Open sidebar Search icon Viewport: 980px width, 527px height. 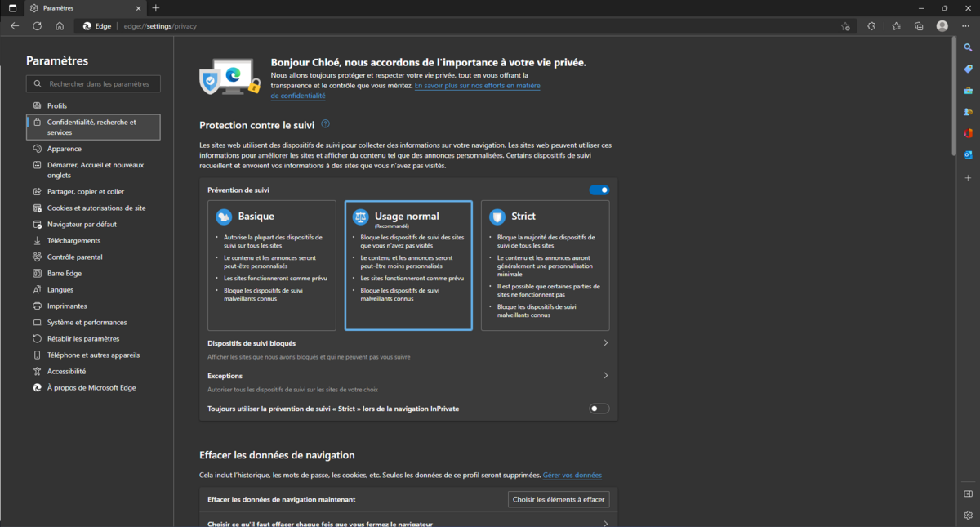tap(969, 47)
